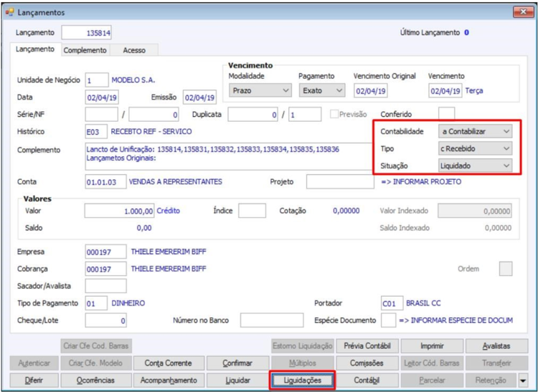Expand the Situação Liquidado dropdown
The width and height of the screenshot is (538, 392).
(x=475, y=166)
